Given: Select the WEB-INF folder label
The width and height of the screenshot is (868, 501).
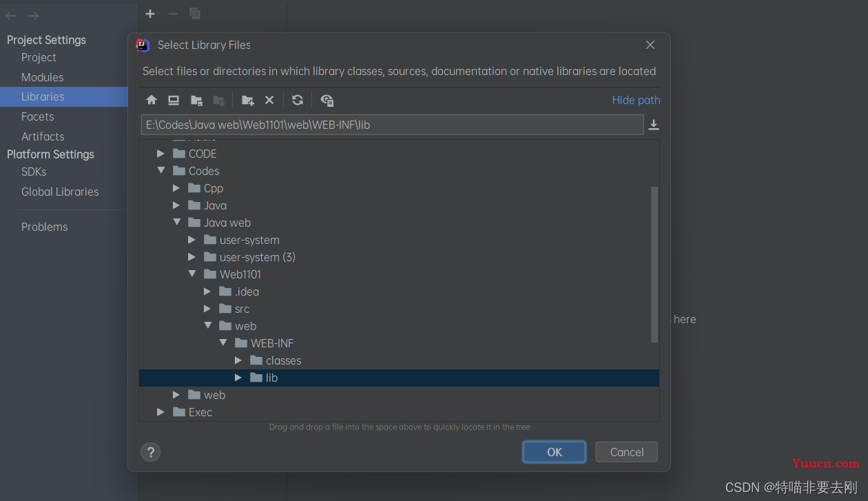Looking at the screenshot, I should tap(272, 343).
